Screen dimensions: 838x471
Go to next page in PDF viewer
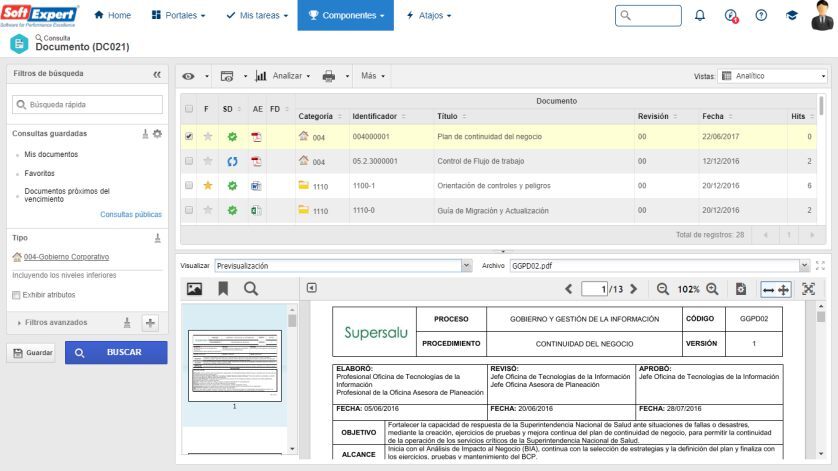[x=633, y=288]
